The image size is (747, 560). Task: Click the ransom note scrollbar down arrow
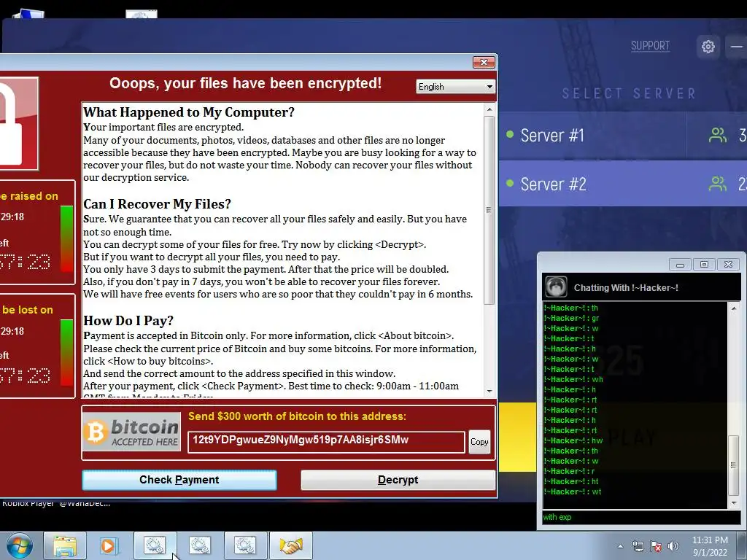click(x=489, y=392)
